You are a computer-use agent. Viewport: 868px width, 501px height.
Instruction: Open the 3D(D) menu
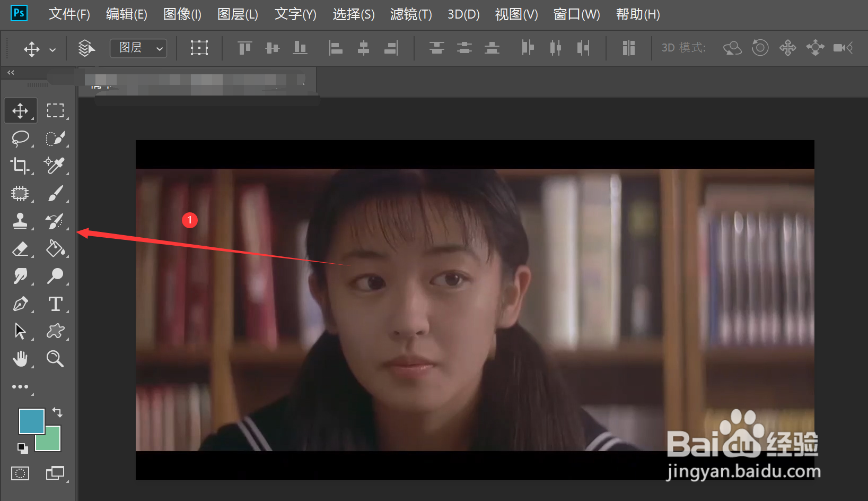(x=463, y=14)
